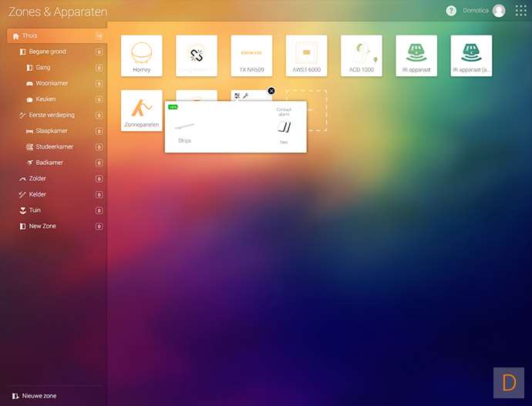Click the Strips device image in popup

pos(184,126)
